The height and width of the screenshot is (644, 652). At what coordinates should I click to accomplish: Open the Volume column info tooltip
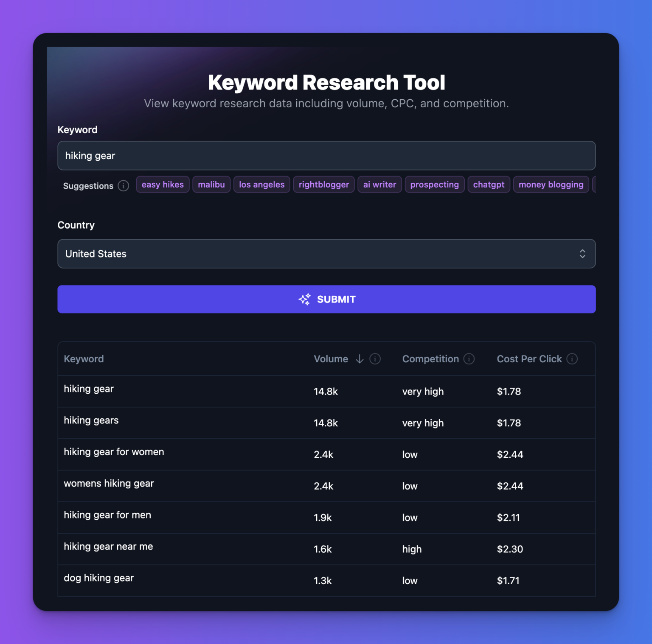coord(375,359)
